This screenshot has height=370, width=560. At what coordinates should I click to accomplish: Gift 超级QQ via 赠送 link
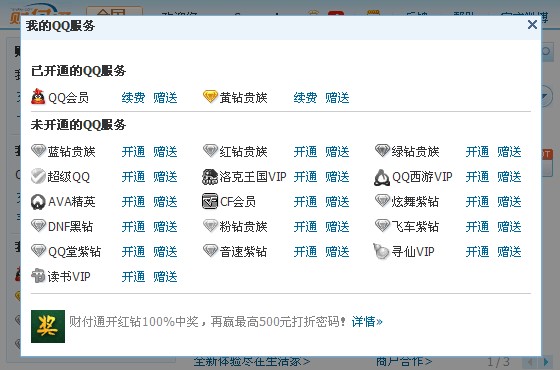[x=165, y=177]
